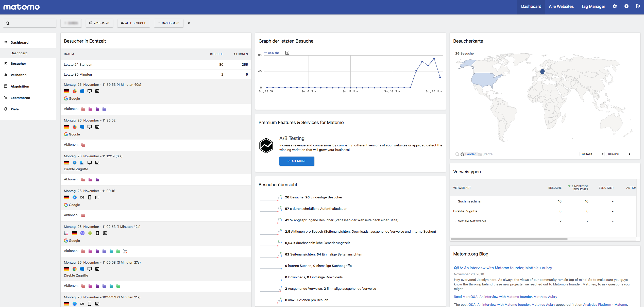The width and height of the screenshot is (644, 307).
Task: Click Besuche legend in graph
Action: point(272,53)
